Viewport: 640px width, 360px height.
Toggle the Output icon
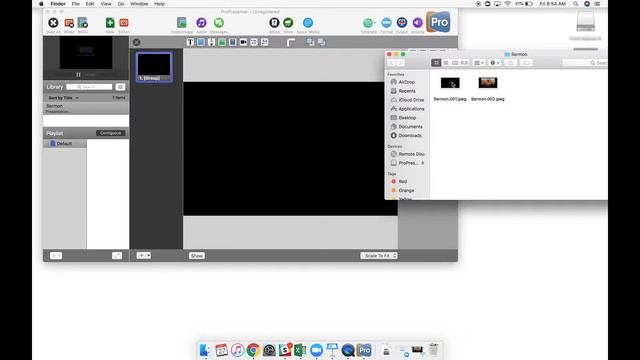coord(402,23)
